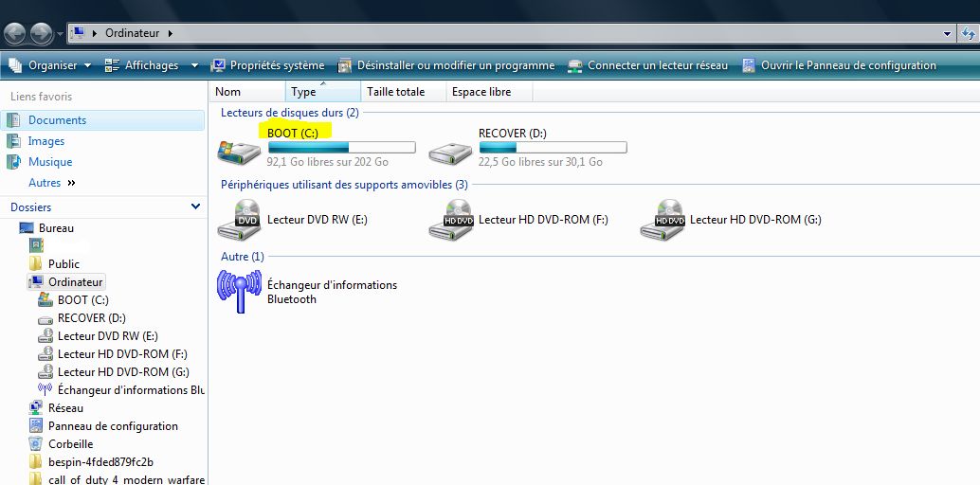This screenshot has width=980, height=485.
Task: Click Désinstaller ou modifier un programme
Action: (x=446, y=65)
